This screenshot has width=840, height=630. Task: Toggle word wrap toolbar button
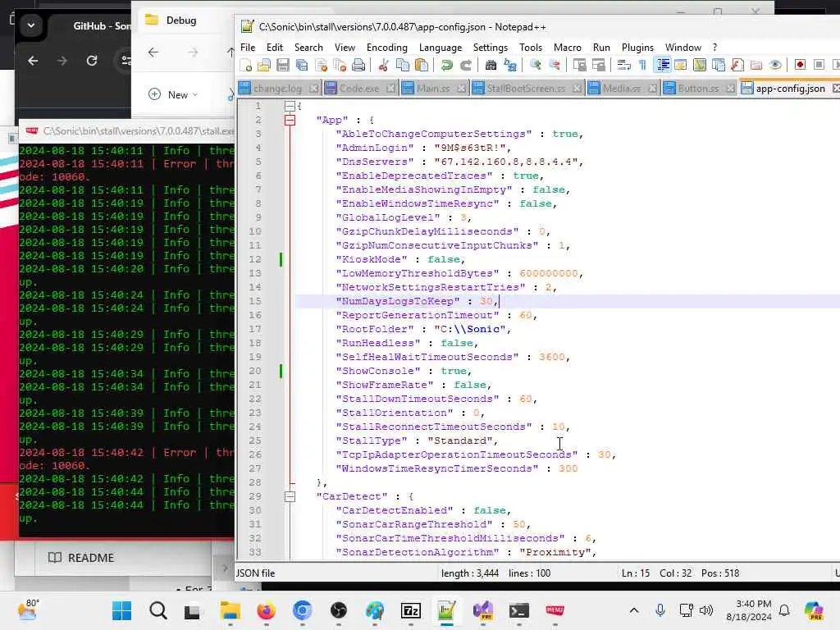(623, 66)
